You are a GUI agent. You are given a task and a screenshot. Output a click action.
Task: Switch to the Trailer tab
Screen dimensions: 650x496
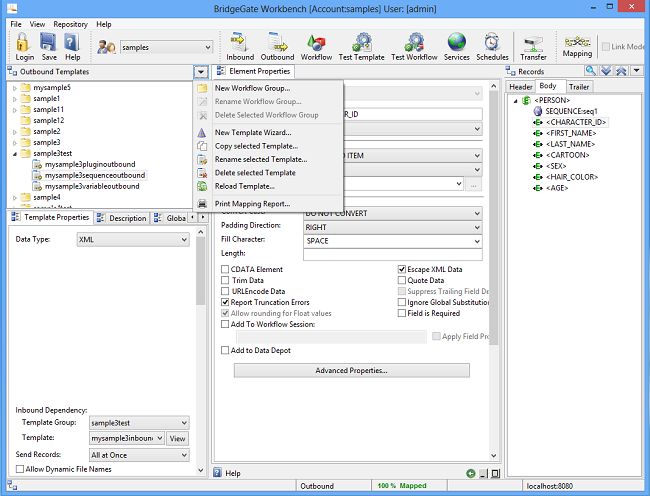pyautogui.click(x=579, y=87)
